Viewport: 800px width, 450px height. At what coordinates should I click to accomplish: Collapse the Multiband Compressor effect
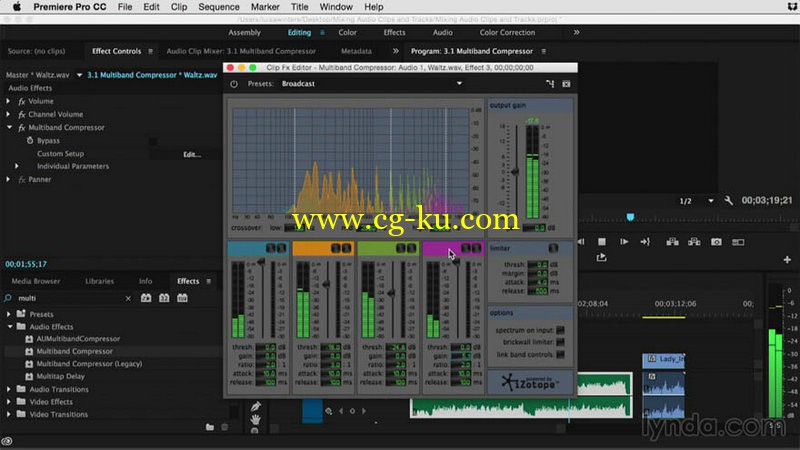pos(9,127)
